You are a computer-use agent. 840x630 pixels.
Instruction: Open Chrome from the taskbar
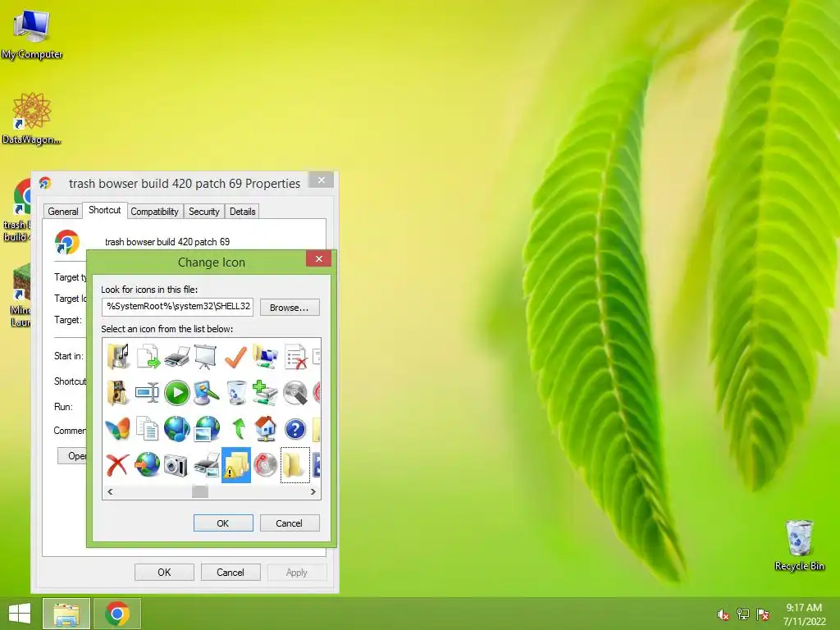[117, 614]
